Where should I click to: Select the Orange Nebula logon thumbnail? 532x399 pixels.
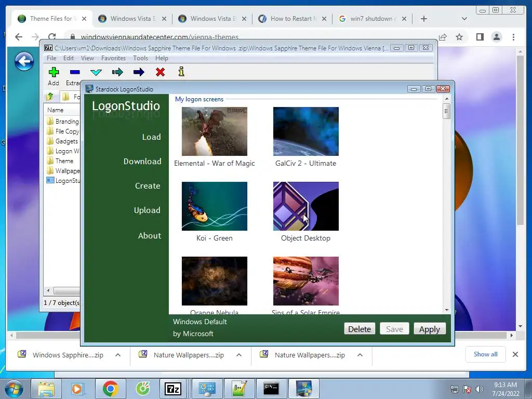coord(215,281)
